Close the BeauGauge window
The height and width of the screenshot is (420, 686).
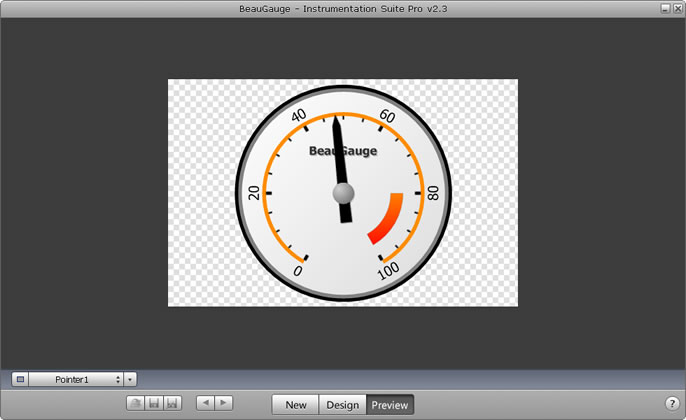click(677, 8)
